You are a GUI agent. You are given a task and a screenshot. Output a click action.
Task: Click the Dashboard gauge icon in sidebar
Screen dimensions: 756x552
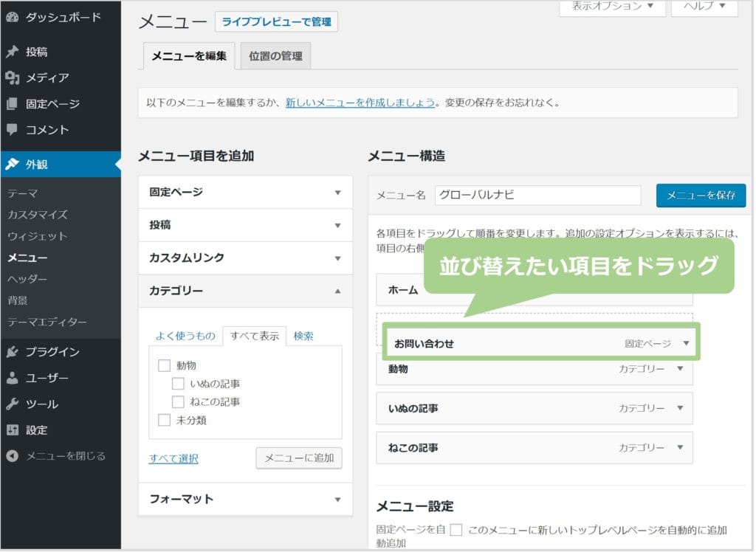12,17
